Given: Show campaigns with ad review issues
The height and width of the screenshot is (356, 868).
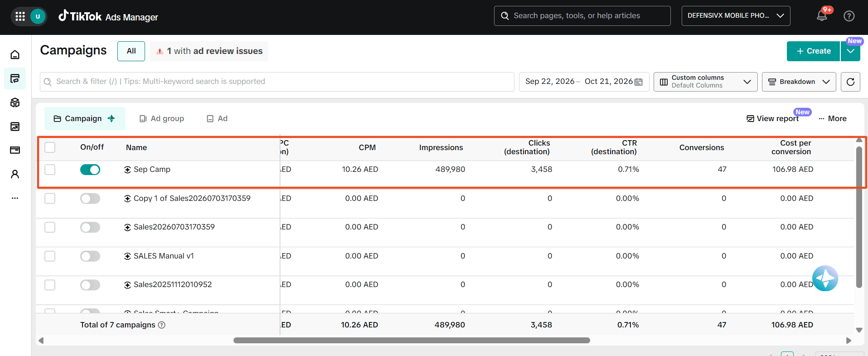Looking at the screenshot, I should 209,51.
